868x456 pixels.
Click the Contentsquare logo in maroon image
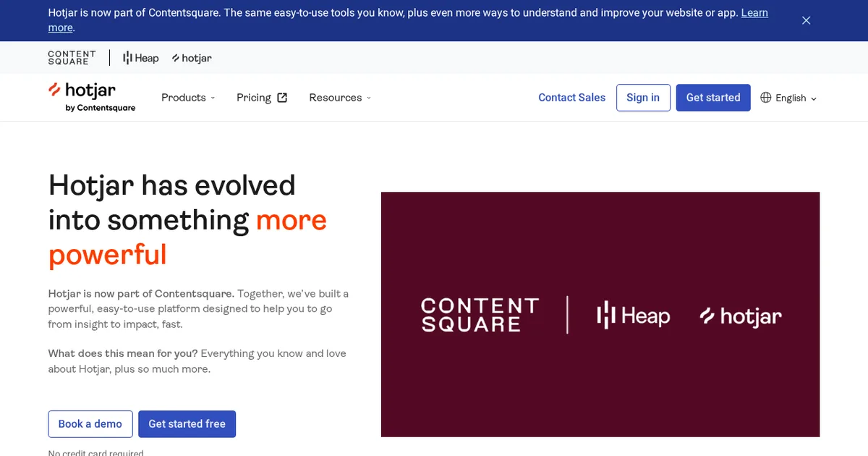click(480, 315)
